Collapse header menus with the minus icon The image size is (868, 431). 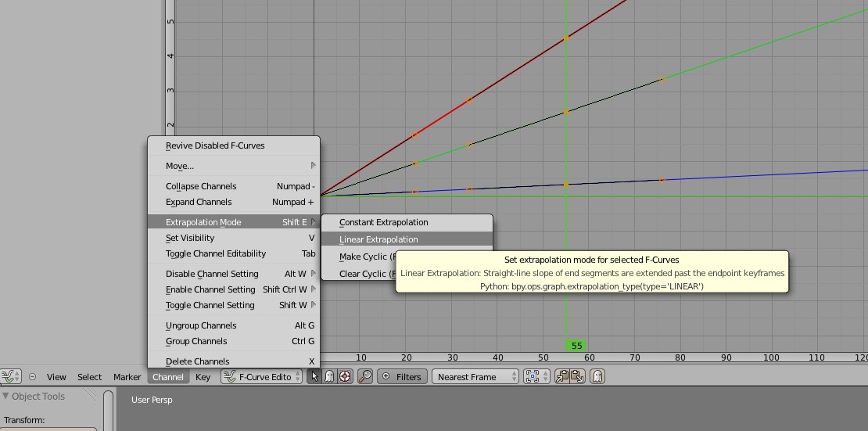[32, 377]
